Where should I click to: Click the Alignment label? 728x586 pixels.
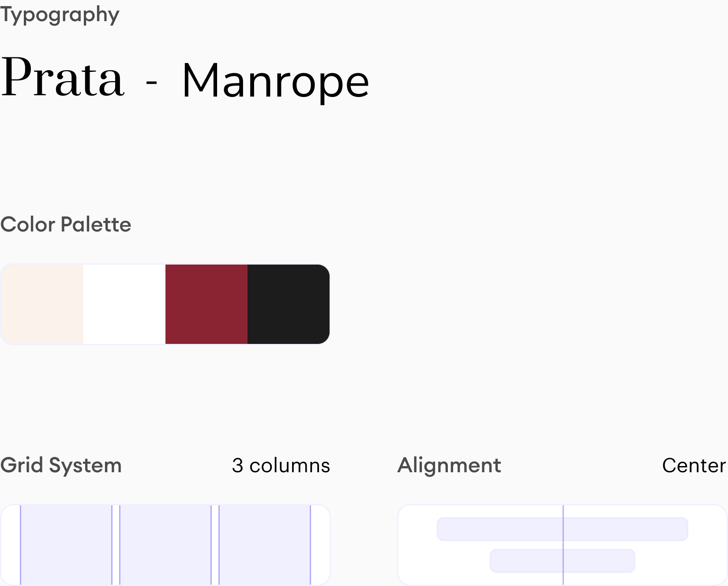tap(449, 465)
